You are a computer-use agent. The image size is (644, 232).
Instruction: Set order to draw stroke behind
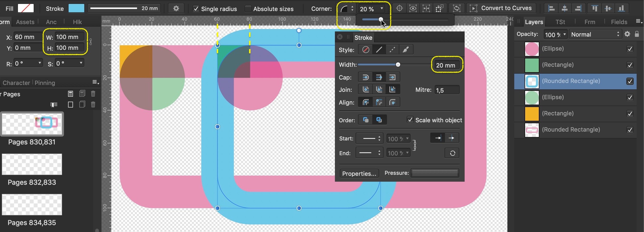point(366,120)
